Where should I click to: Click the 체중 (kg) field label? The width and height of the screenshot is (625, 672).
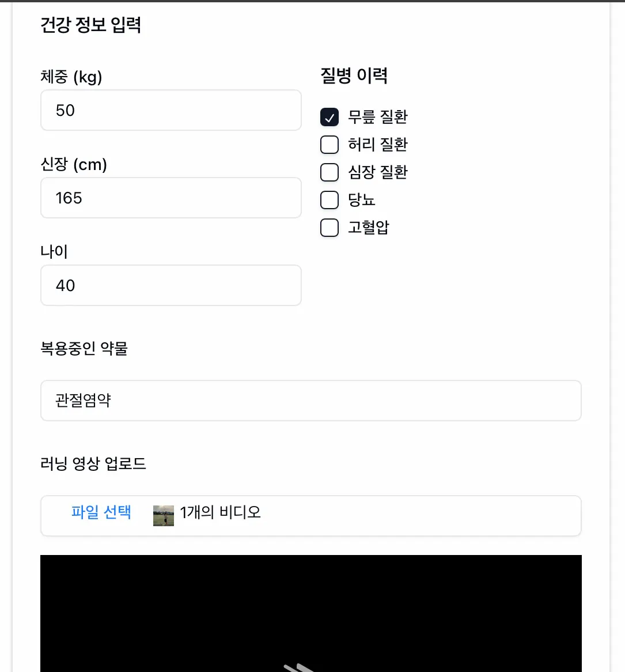coord(71,77)
